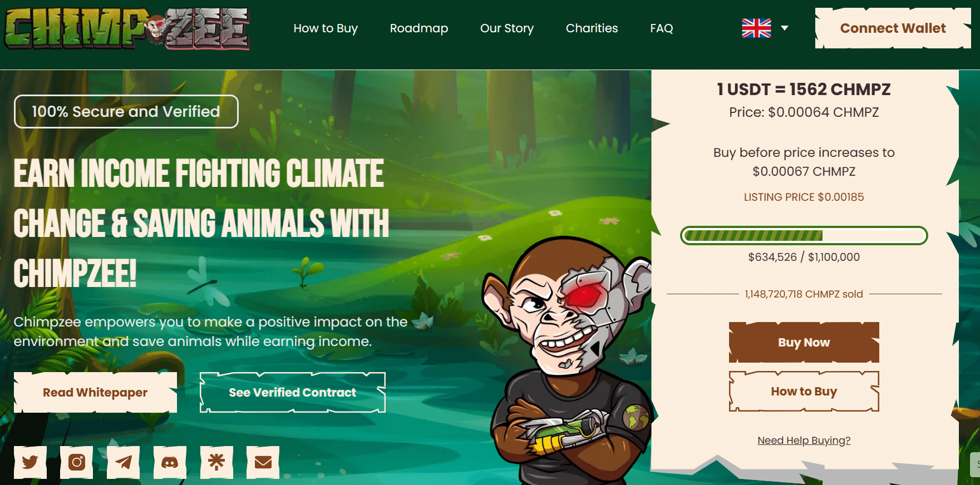980x485 pixels.
Task: Open the Charities nav item
Action: click(592, 28)
